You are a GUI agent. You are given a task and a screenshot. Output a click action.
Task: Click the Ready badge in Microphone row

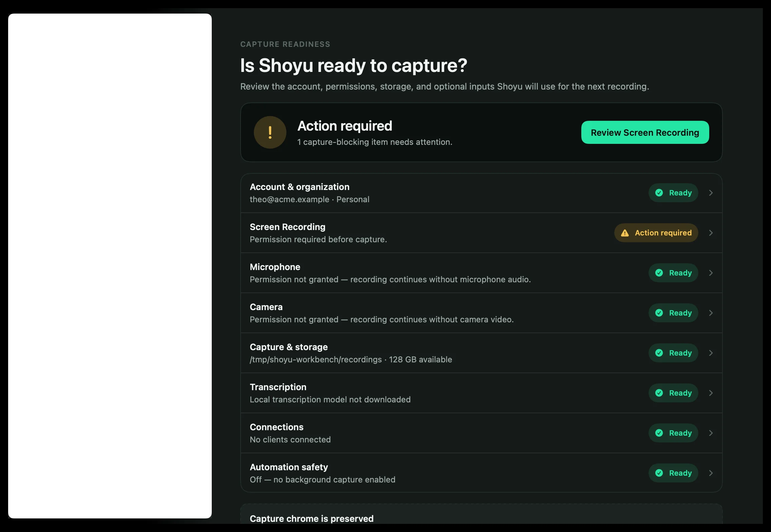[x=673, y=273]
